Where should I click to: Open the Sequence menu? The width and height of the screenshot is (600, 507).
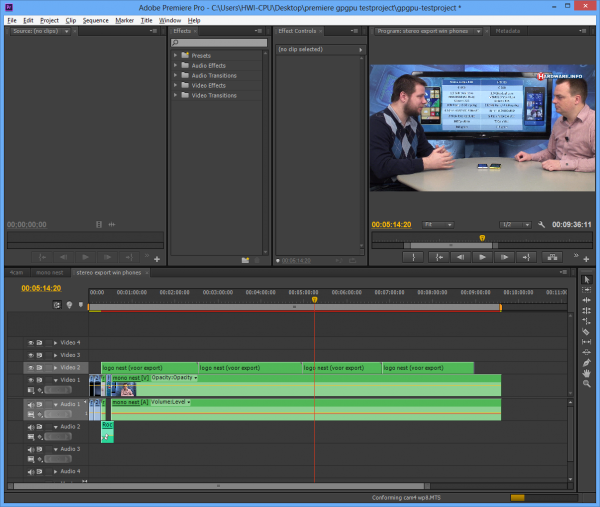click(95, 20)
